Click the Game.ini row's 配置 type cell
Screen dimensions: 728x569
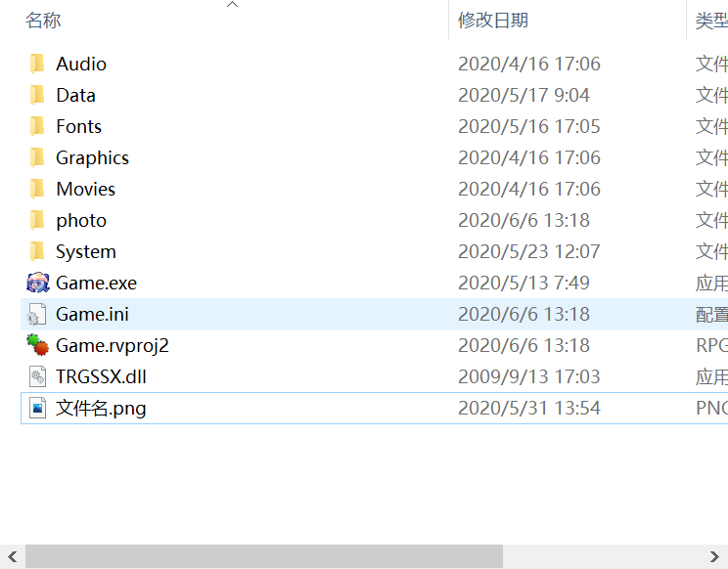[711, 315]
